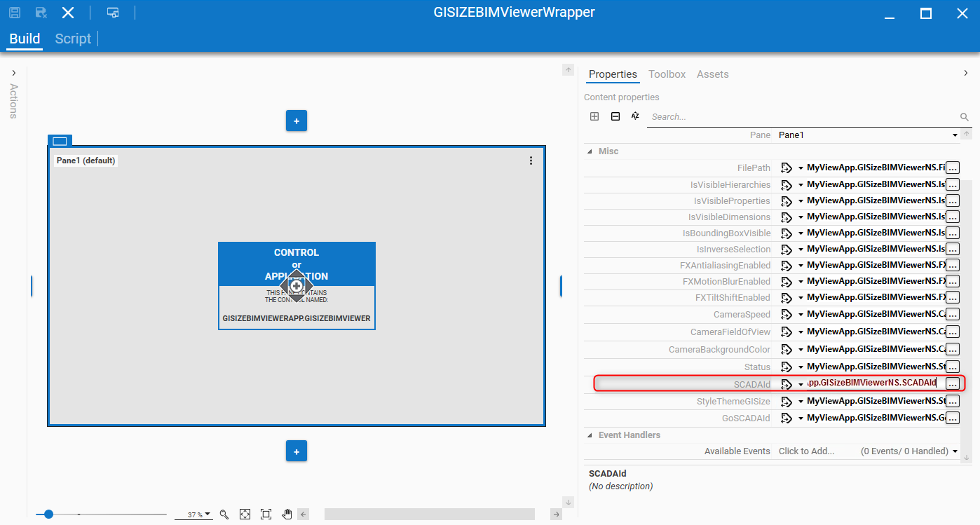Click the binding icon for IsVisibleHierarchies

[x=787, y=184]
